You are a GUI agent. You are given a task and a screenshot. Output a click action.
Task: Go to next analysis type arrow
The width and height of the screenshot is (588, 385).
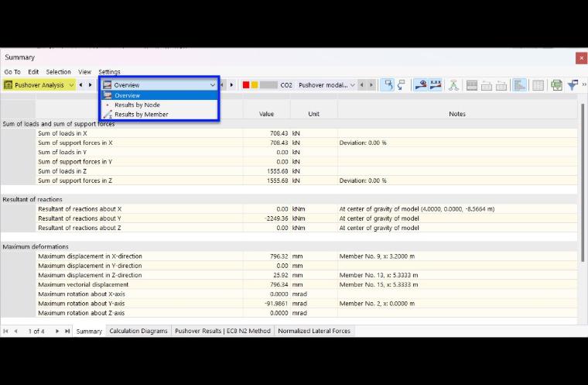(x=90, y=85)
